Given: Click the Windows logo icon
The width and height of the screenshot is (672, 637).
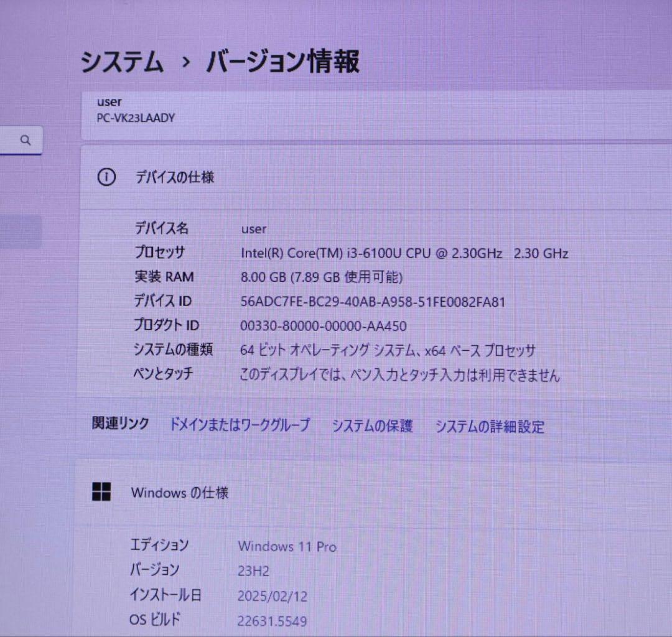Looking at the screenshot, I should pos(101,491).
